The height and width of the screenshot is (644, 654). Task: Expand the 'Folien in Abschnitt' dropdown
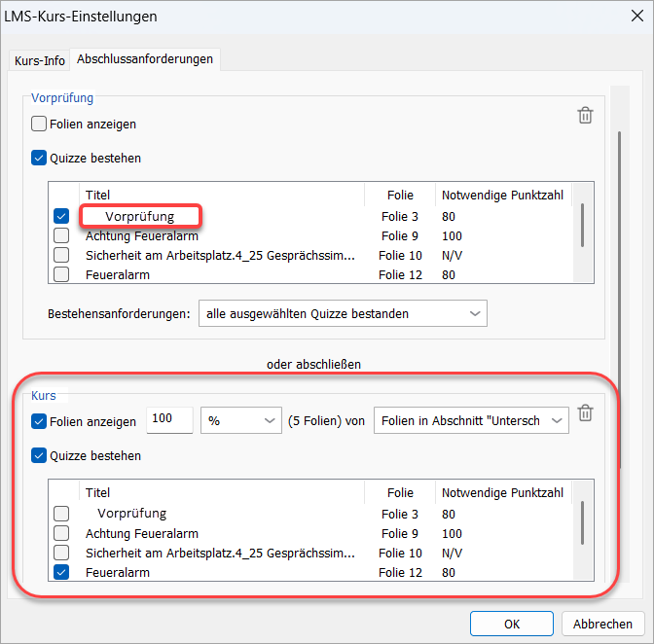point(471,421)
